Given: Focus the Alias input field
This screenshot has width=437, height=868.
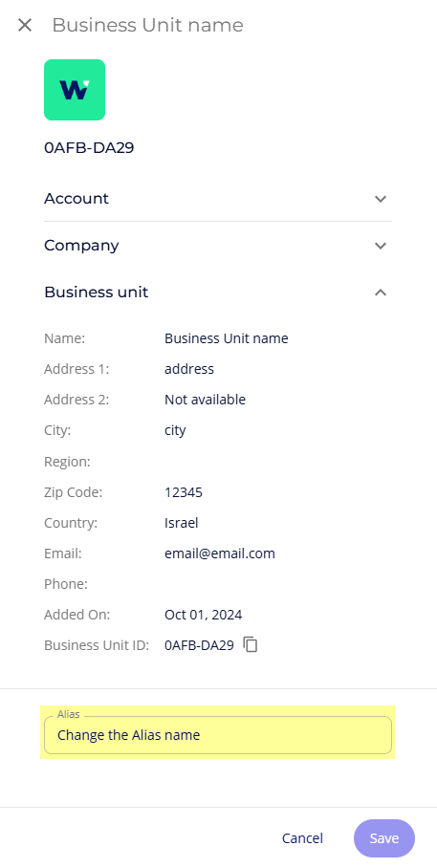Looking at the screenshot, I should (x=218, y=735).
